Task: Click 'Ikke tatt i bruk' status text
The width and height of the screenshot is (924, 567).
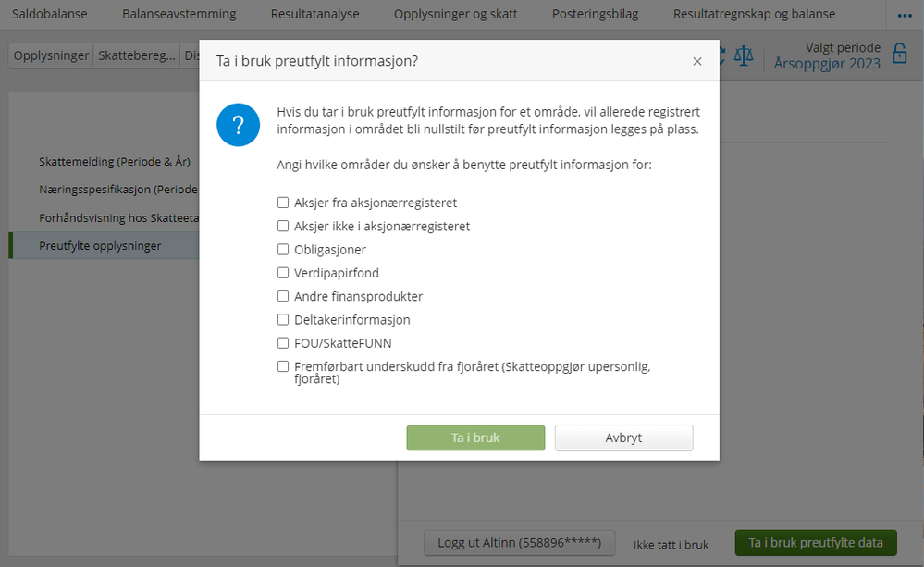Action: tap(671, 545)
